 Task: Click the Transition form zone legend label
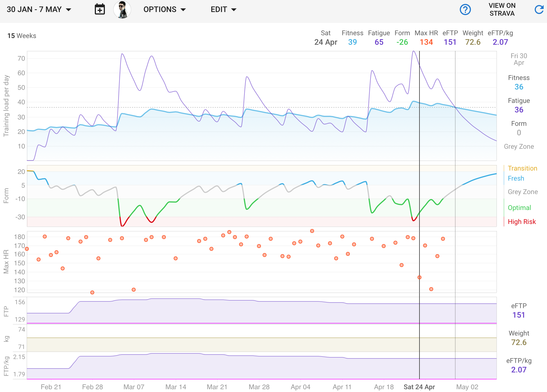pyautogui.click(x=522, y=168)
